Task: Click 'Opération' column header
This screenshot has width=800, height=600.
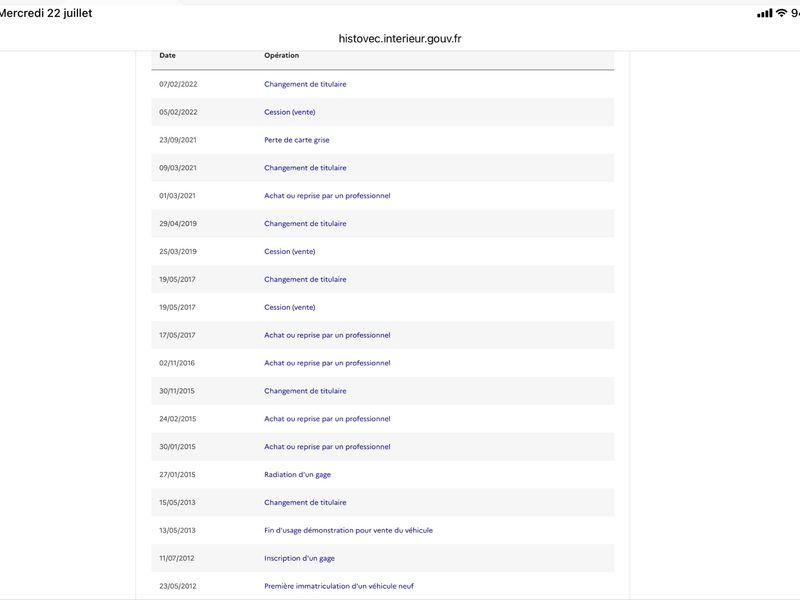Action: [282, 55]
